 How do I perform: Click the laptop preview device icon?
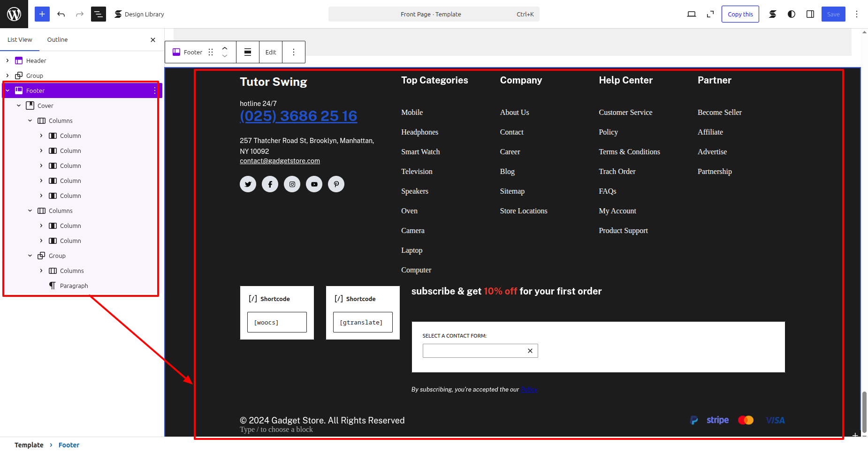pyautogui.click(x=691, y=14)
